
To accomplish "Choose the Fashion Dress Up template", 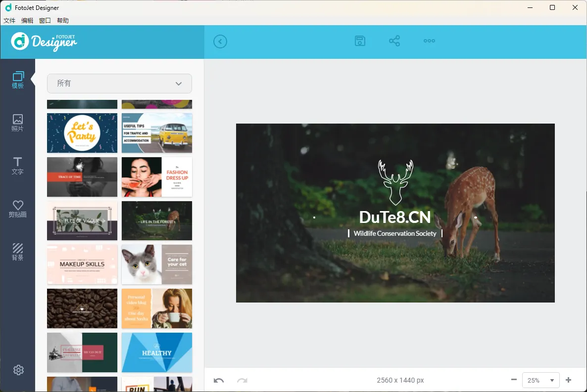I will click(x=157, y=177).
